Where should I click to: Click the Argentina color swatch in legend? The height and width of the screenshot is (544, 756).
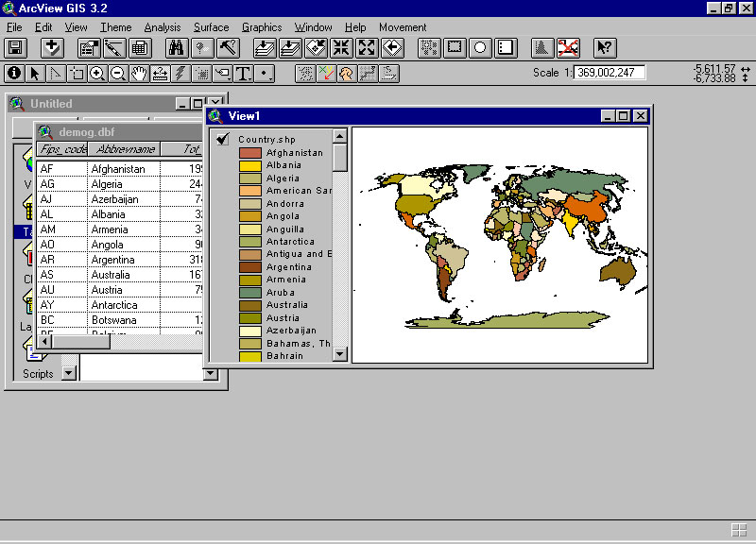point(249,267)
